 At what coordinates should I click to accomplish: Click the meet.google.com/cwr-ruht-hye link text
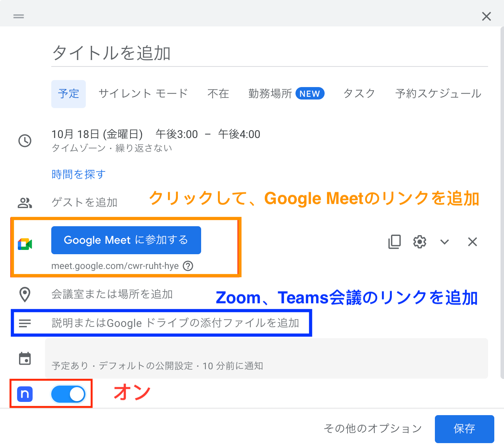click(115, 266)
